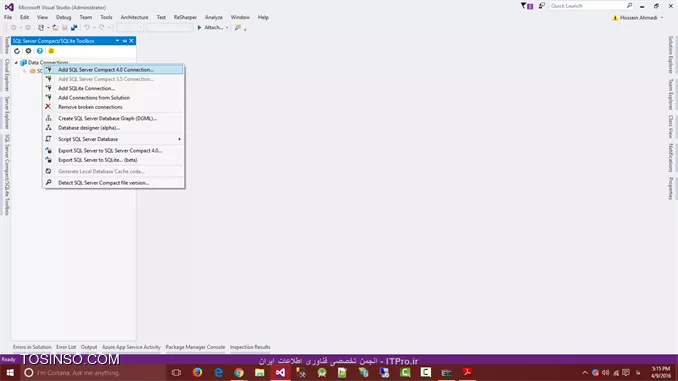The image size is (678, 381).
Task: Switch to Package Manager Console tab
Action: point(195,347)
